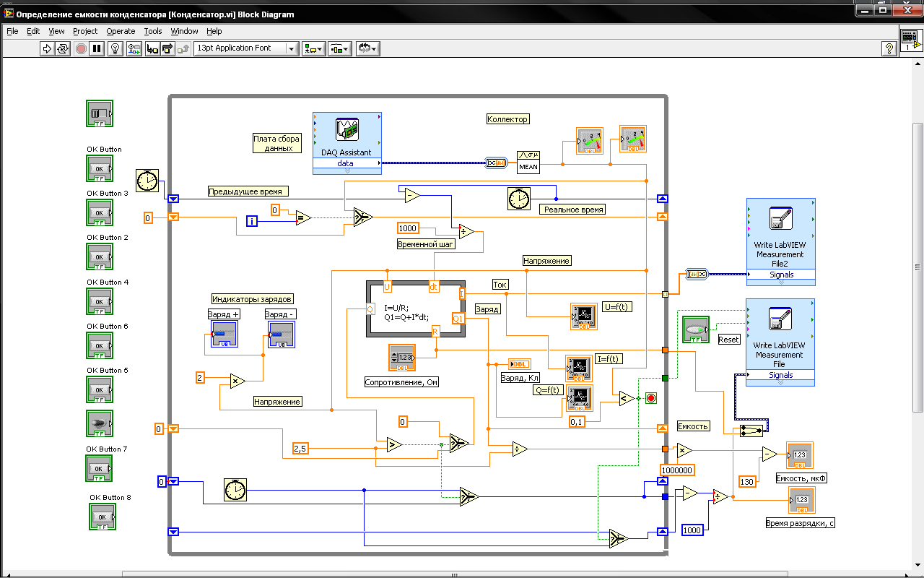Open the Align Objects dropdown

pos(314,48)
